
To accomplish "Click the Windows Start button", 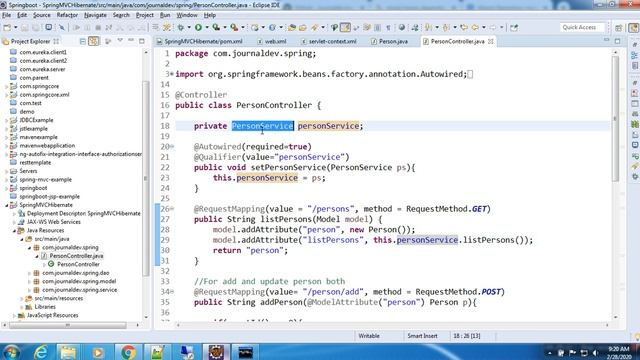I will pyautogui.click(x=11, y=352).
